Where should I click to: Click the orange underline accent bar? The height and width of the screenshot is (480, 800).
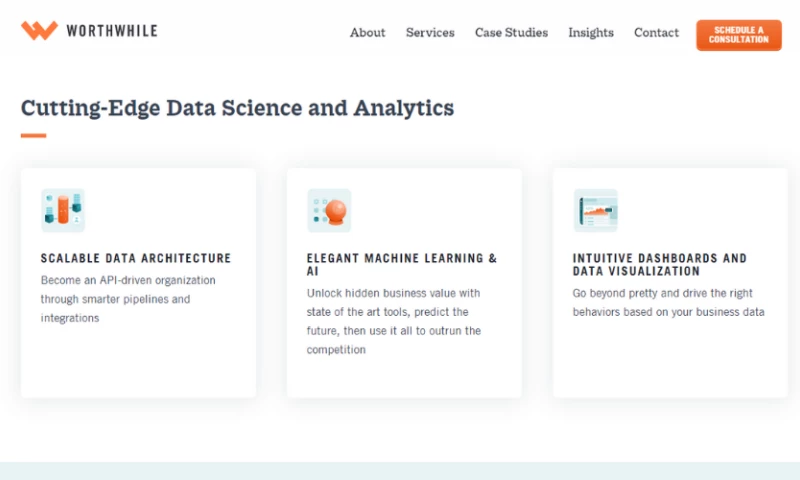pyautogui.click(x=33, y=135)
